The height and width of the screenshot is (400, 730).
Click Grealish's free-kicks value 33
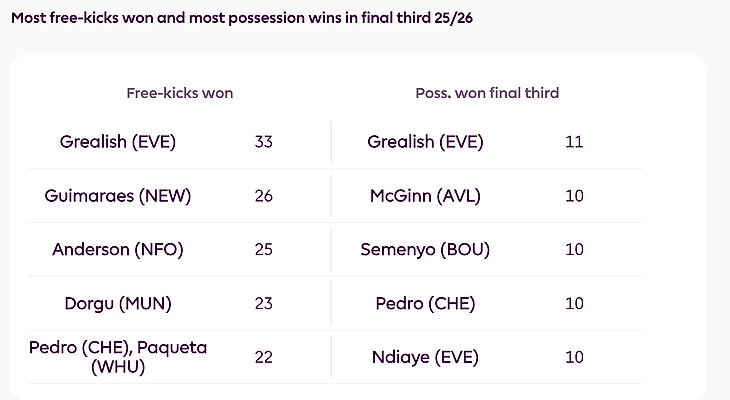[264, 142]
